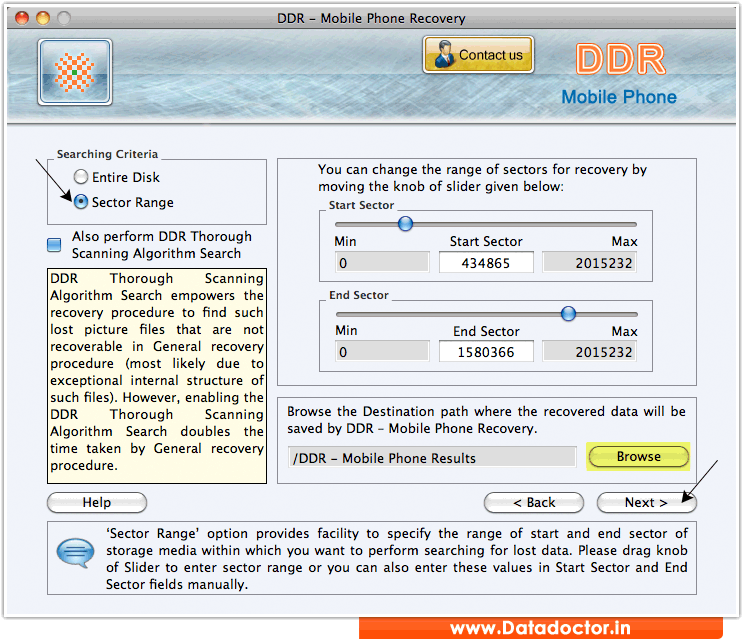Image resolution: width=743 pixels, height=639 pixels.
Task: Click the yellow minimize window button
Action: click(x=43, y=18)
